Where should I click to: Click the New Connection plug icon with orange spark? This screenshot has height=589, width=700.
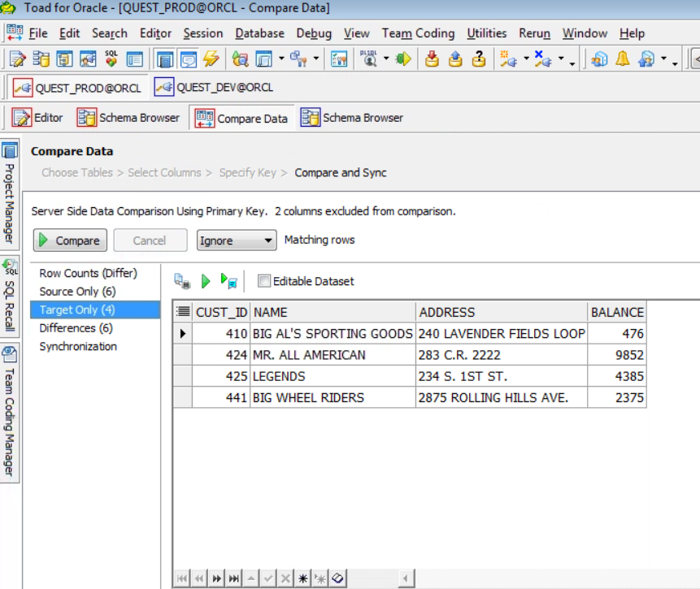pos(508,58)
